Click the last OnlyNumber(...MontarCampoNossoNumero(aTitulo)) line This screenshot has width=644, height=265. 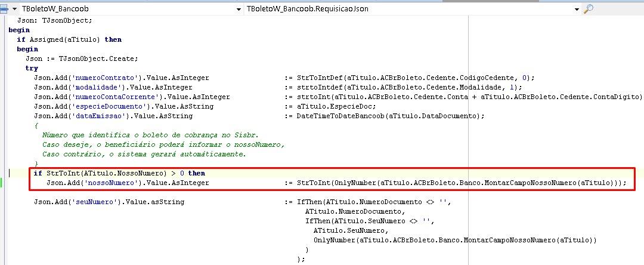click(454, 240)
